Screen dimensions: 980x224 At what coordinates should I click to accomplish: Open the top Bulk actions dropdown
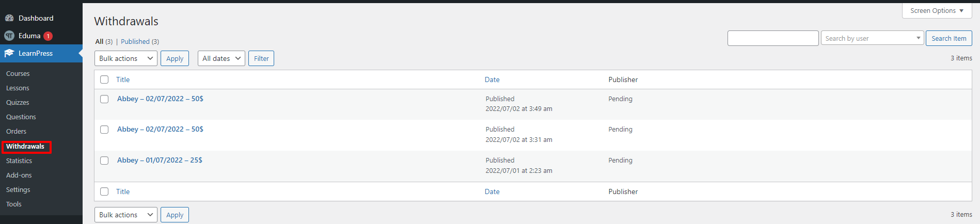point(126,58)
